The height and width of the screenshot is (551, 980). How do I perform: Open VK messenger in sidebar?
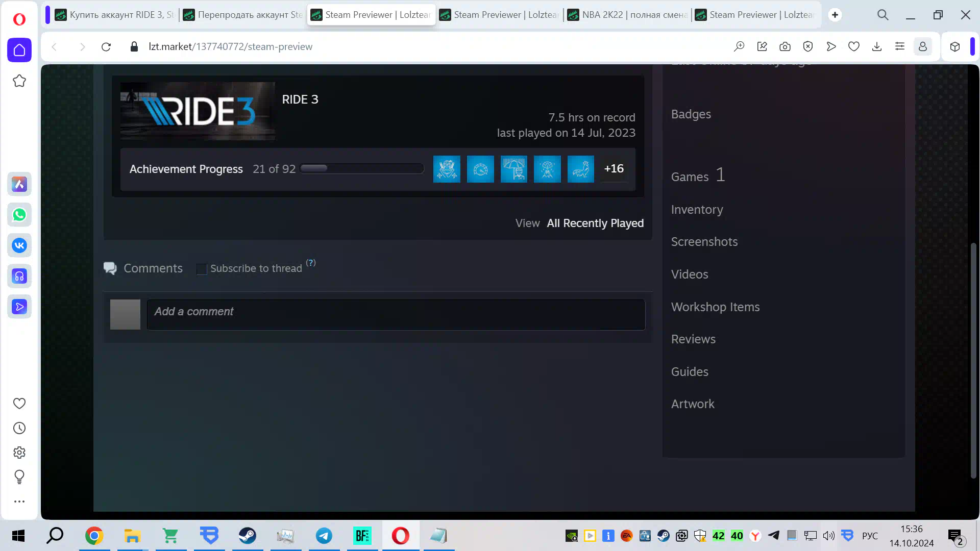(x=19, y=245)
